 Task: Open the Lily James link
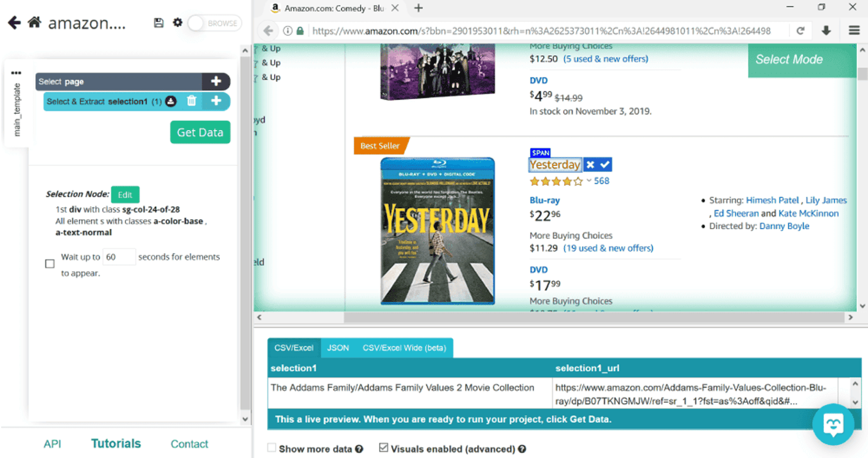click(826, 200)
